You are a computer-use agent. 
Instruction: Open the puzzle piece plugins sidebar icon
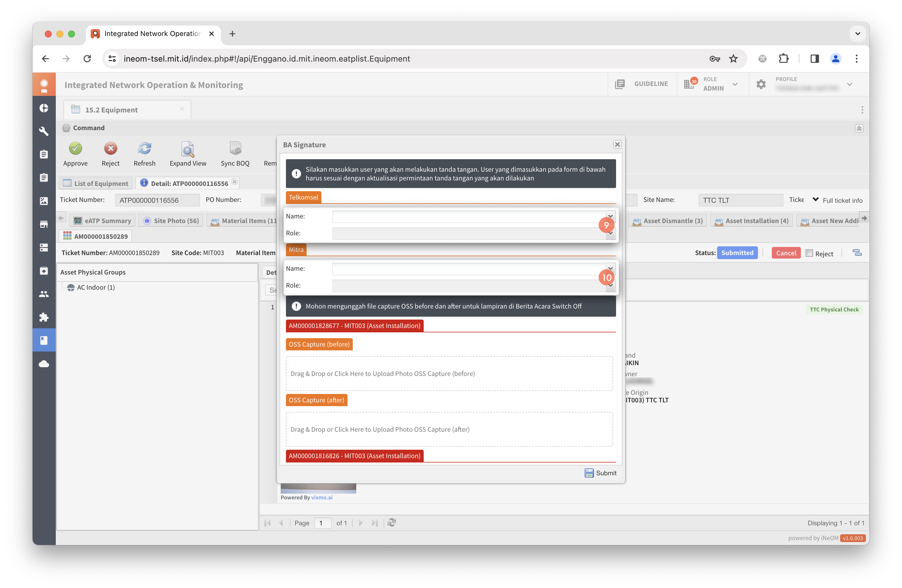(x=44, y=317)
